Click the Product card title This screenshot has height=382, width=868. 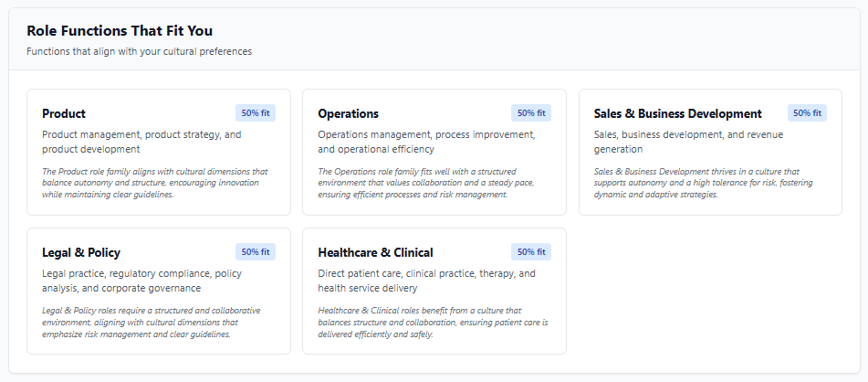tap(64, 113)
